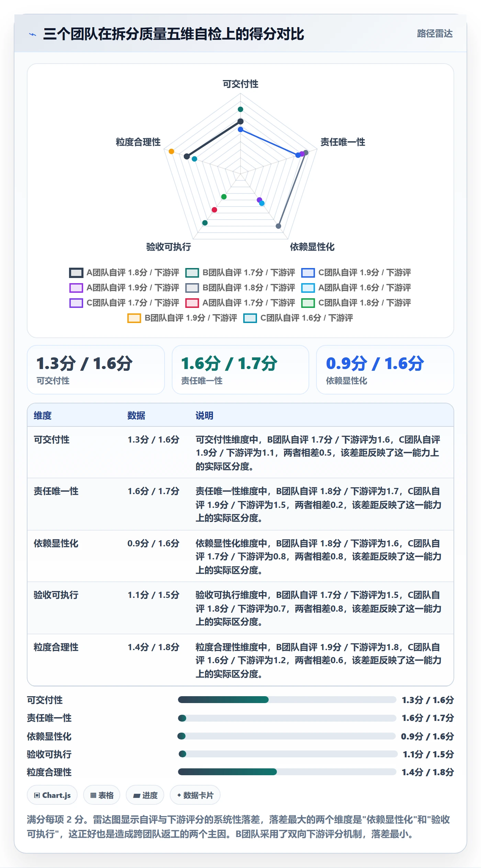Click the orange swatch for "B团队自评 1.9分"
The image size is (481, 868).
click(134, 318)
